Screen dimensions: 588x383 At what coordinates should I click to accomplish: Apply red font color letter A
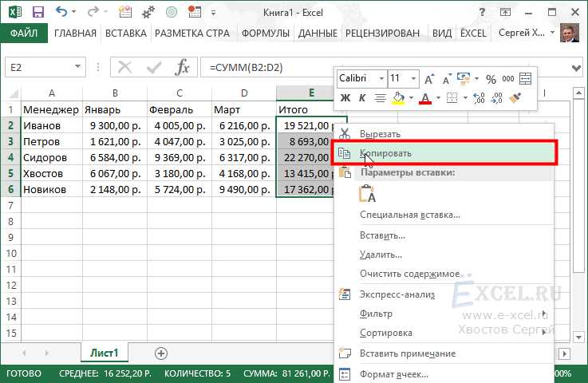click(425, 99)
